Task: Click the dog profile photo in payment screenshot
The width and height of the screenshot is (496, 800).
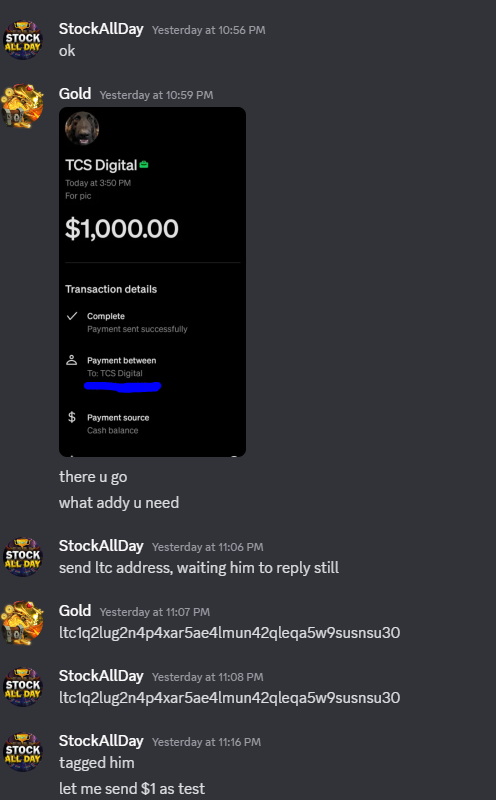Action: 82,129
